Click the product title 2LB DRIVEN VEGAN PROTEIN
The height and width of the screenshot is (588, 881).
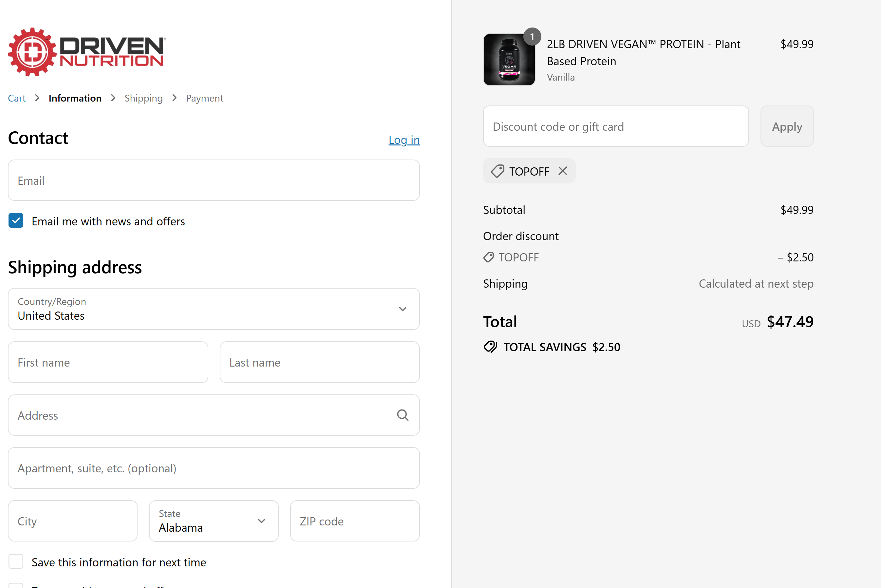coord(643,52)
